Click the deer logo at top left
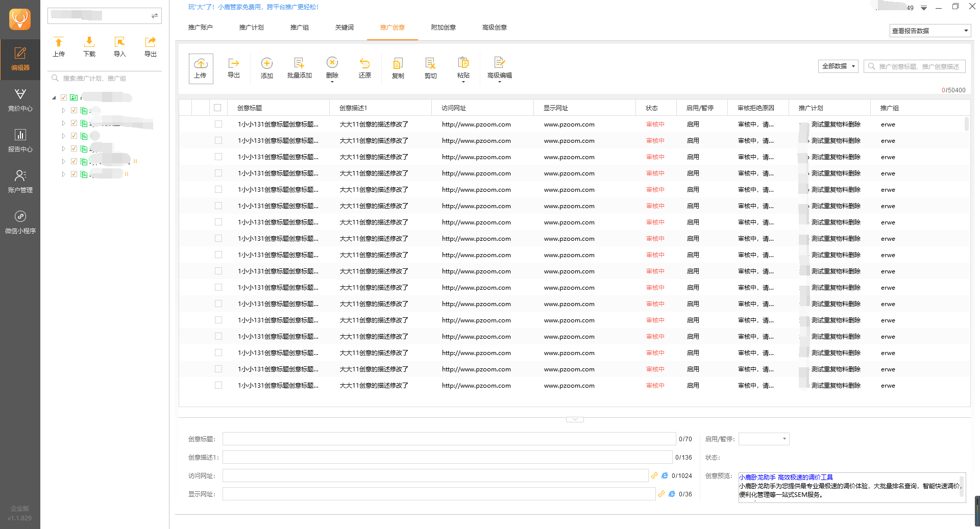980x529 pixels. pos(20,19)
